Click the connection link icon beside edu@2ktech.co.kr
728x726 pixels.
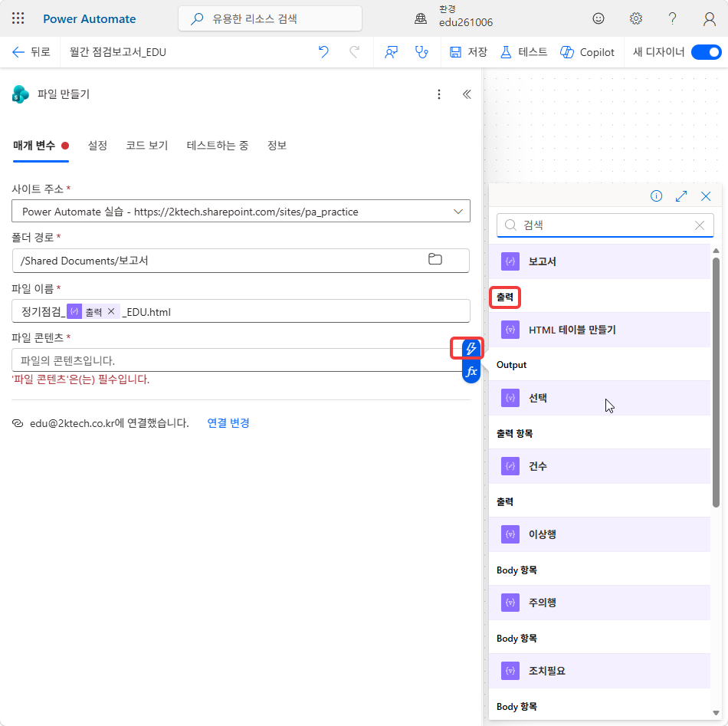[17, 423]
